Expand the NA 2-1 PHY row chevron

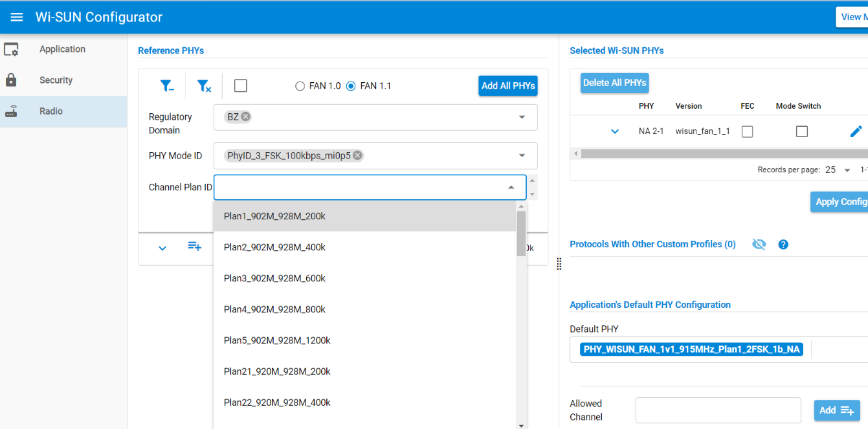(x=615, y=132)
